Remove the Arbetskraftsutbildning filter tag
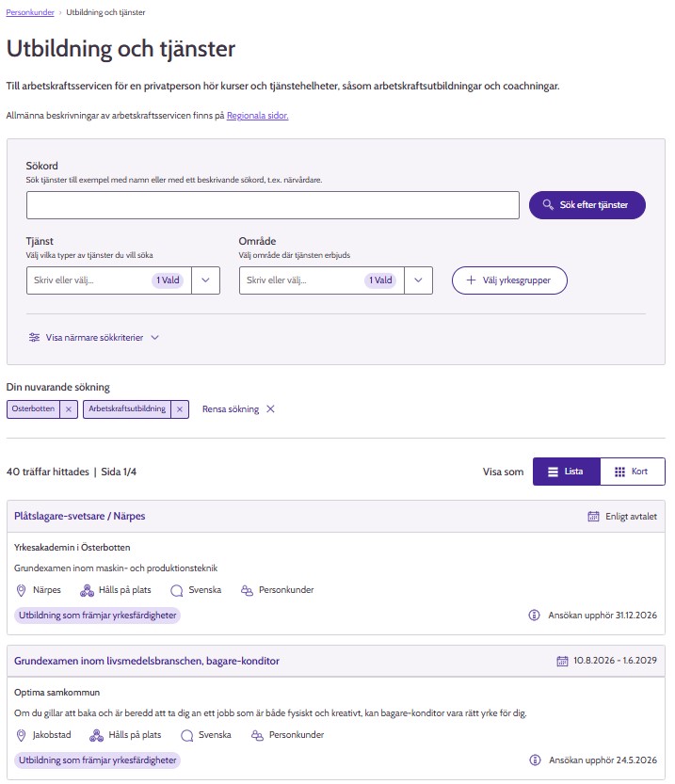 coord(180,409)
